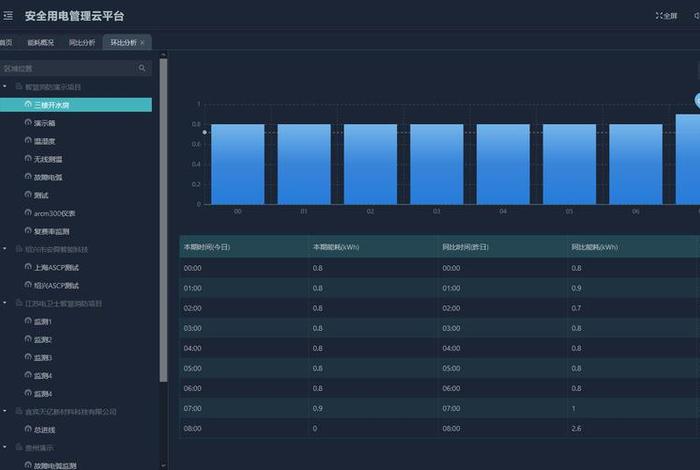
Task: Collapse the 智慧消防演示项目 tree group
Action: click(x=7, y=87)
